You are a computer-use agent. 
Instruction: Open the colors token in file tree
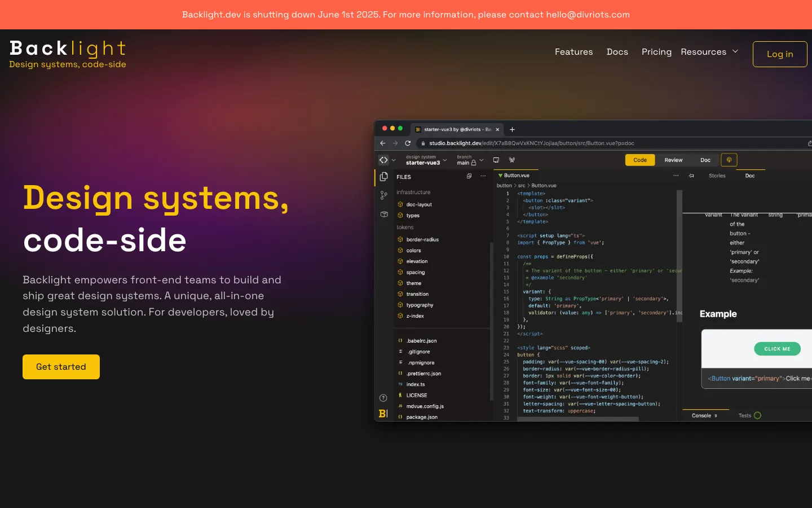point(413,251)
